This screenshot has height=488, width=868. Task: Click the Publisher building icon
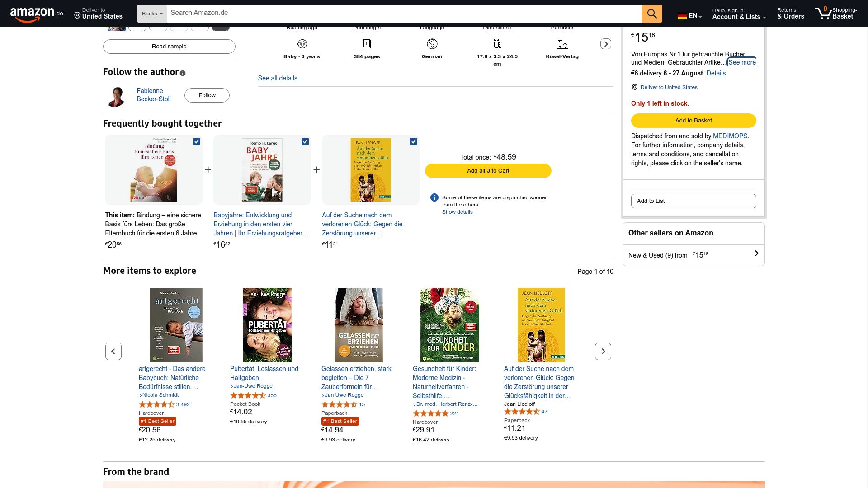pyautogui.click(x=562, y=44)
